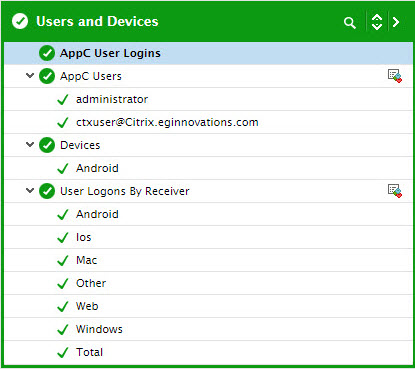Click checkmark beside Windows

tap(63, 329)
